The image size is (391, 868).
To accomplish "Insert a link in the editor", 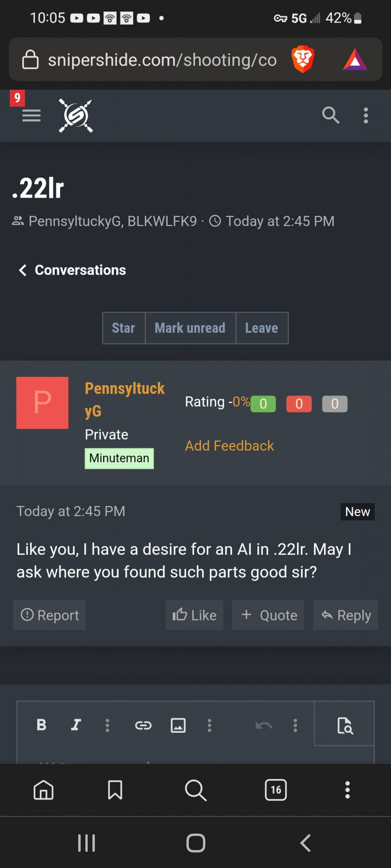I will click(x=143, y=726).
